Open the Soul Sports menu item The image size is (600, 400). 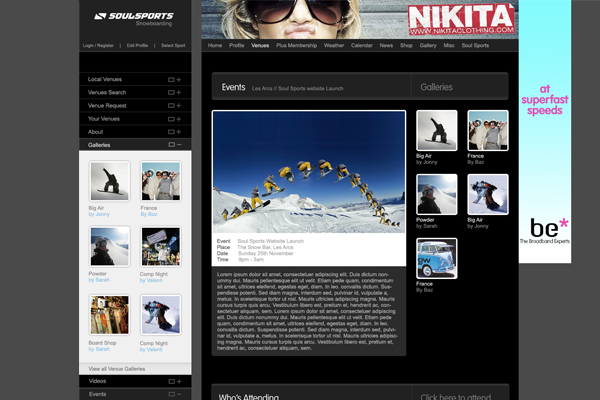[x=475, y=46]
